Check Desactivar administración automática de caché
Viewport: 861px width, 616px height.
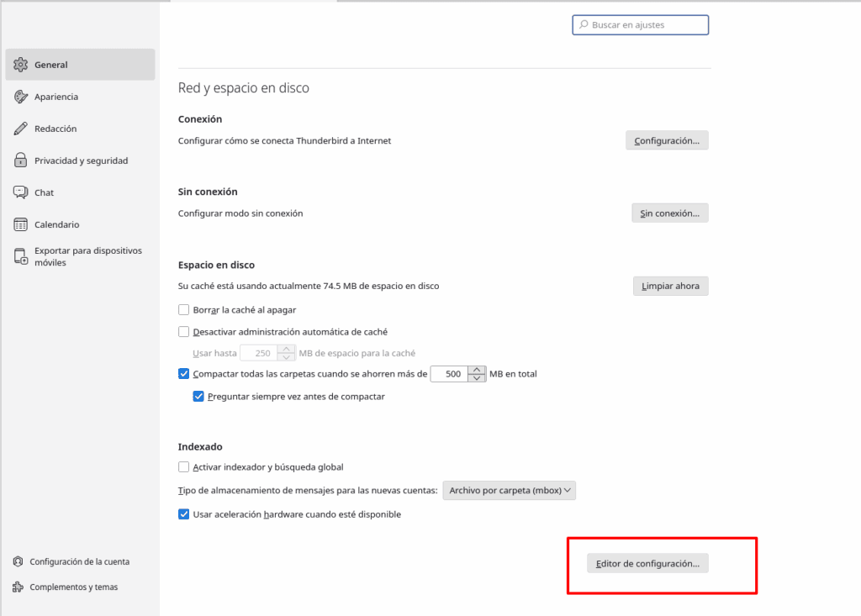coord(184,332)
